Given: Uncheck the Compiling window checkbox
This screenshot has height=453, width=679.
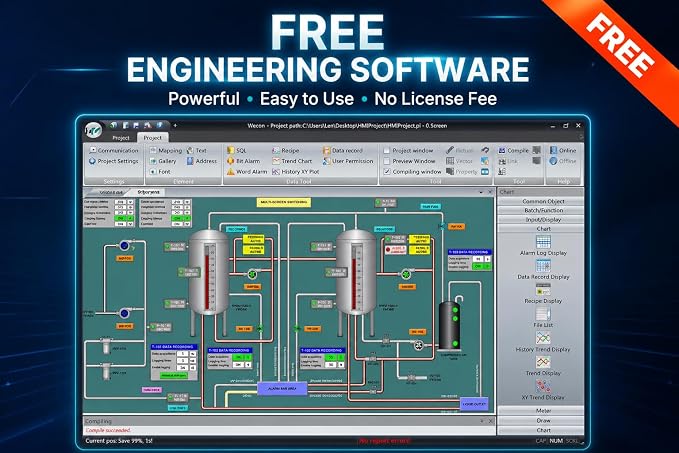Looking at the screenshot, I should point(387,171).
